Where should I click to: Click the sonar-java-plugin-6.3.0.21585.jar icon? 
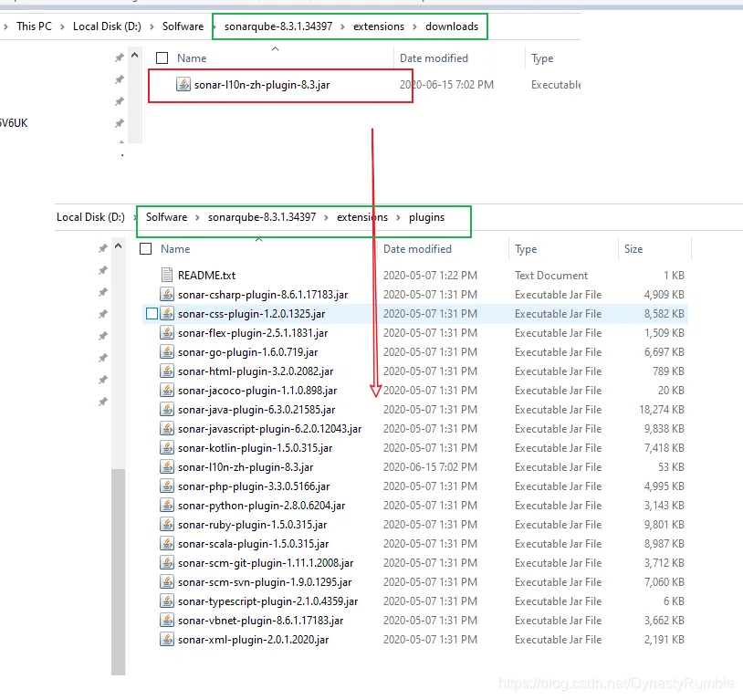(x=167, y=410)
